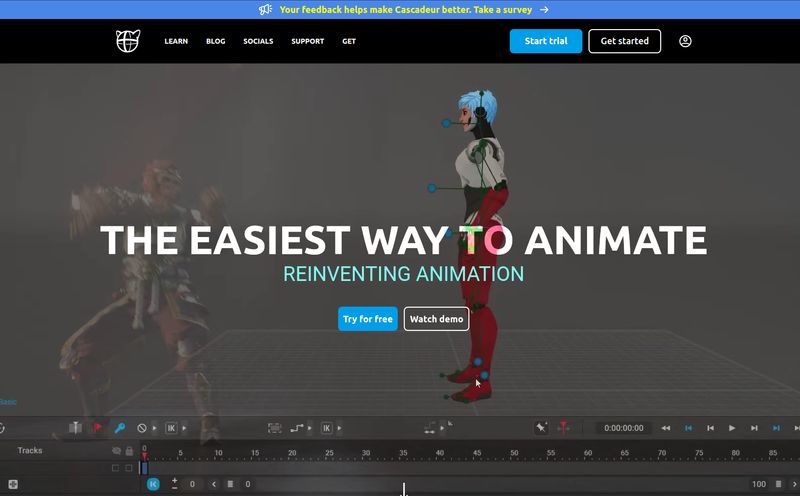Click the Try for free button
Image resolution: width=800 pixels, height=496 pixels.
tap(368, 319)
